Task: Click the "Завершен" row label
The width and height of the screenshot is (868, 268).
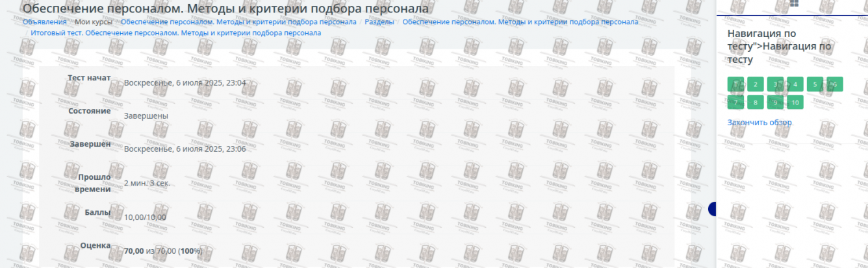Action: click(90, 144)
